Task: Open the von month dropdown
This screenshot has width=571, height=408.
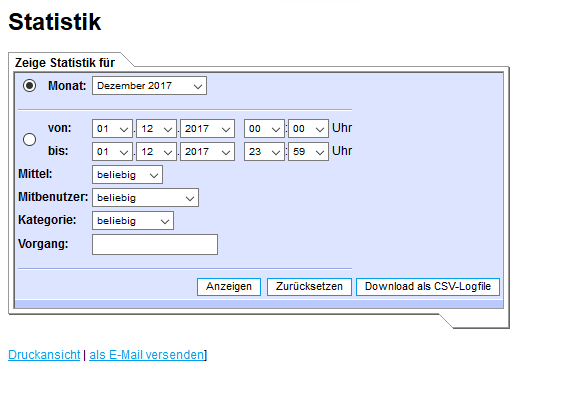Action: (156, 129)
